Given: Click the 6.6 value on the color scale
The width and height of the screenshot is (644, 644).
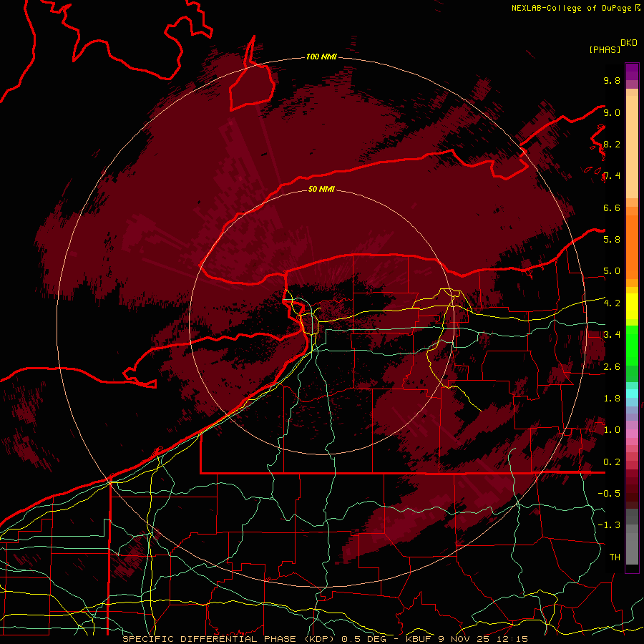Looking at the screenshot, I should coord(612,208).
